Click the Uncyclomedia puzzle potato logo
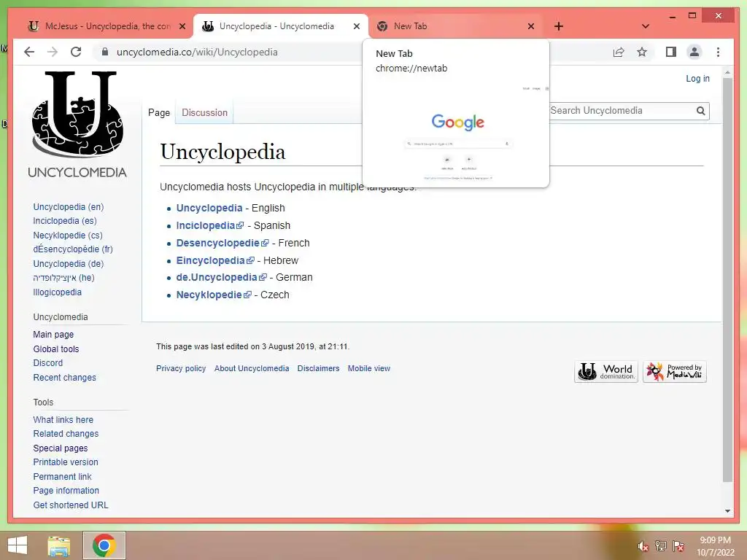The image size is (747, 560). [x=77, y=125]
